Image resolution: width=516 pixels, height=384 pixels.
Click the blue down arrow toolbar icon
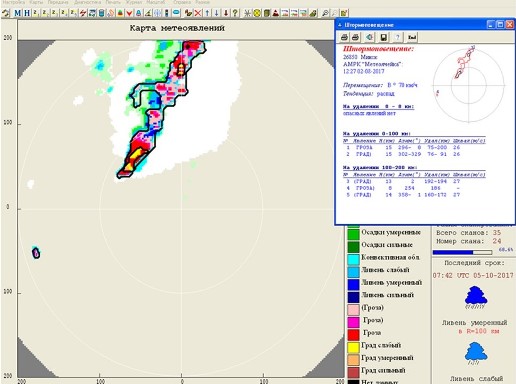(x=217, y=13)
